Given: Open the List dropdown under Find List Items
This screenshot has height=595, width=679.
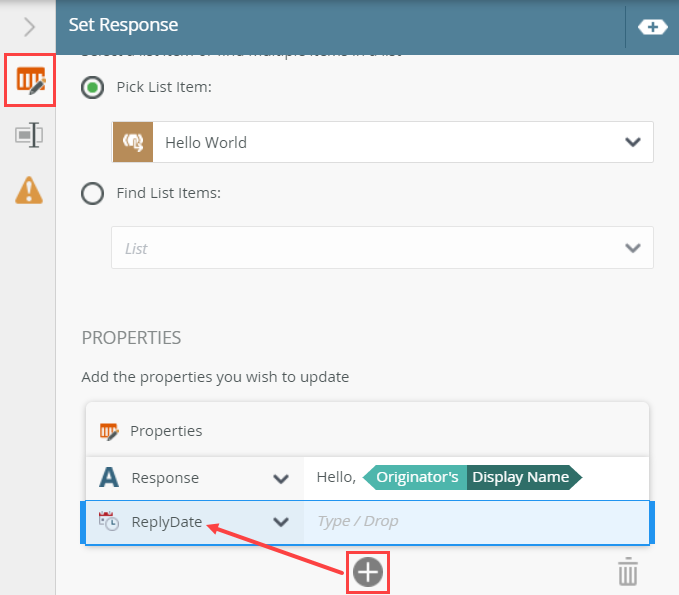Looking at the screenshot, I should (x=632, y=247).
